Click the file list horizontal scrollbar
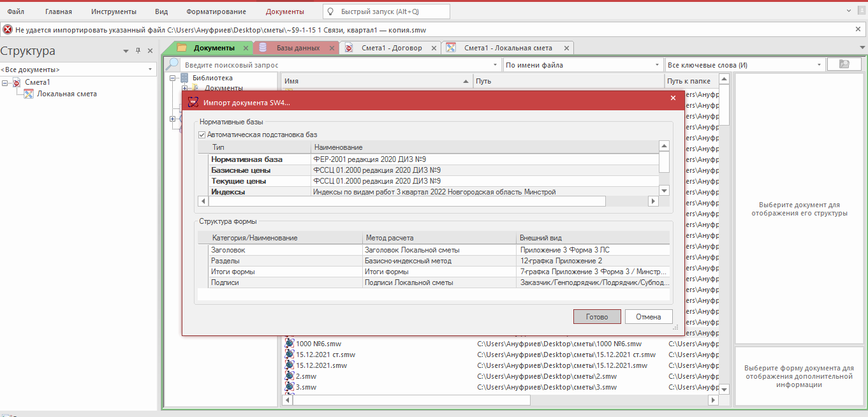This screenshot has height=417, width=868. coord(411,400)
